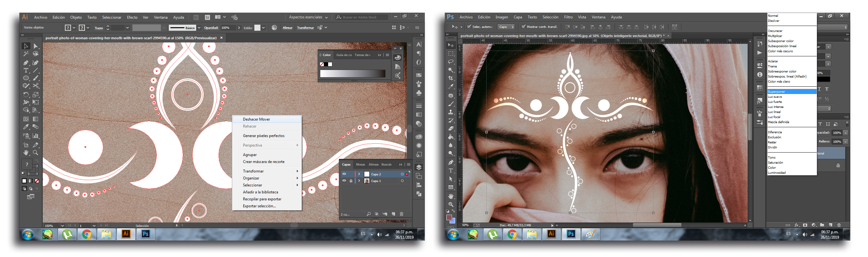
Task: Click the target circle of Capa 1 layer
Action: [402, 181]
